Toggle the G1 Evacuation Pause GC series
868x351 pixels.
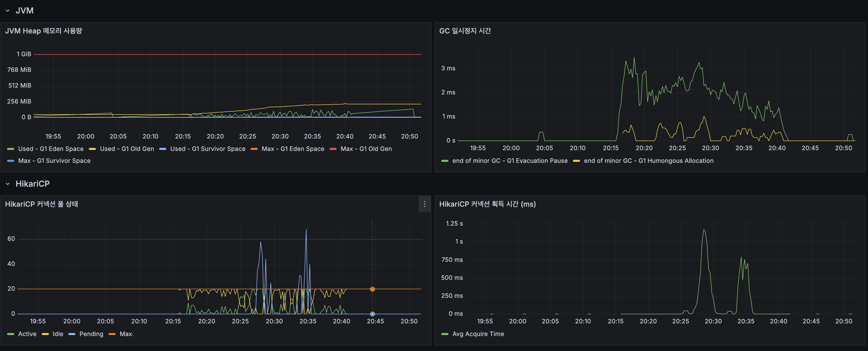point(510,161)
